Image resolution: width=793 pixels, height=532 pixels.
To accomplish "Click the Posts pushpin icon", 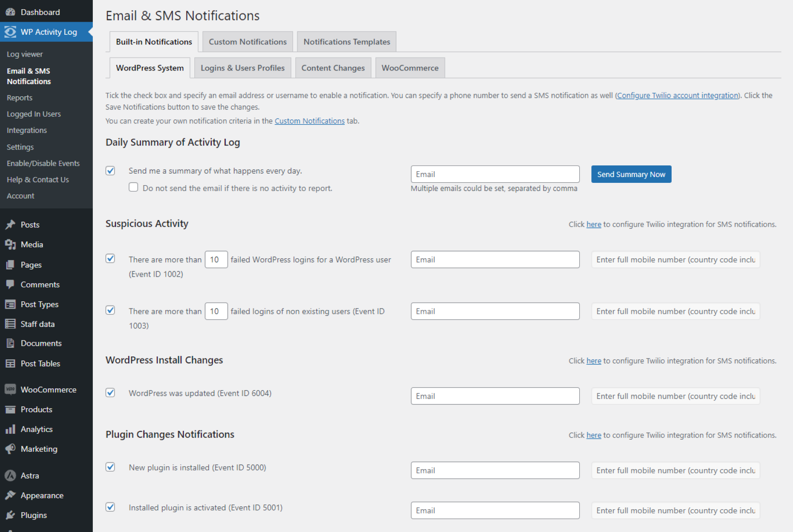I will (10, 225).
